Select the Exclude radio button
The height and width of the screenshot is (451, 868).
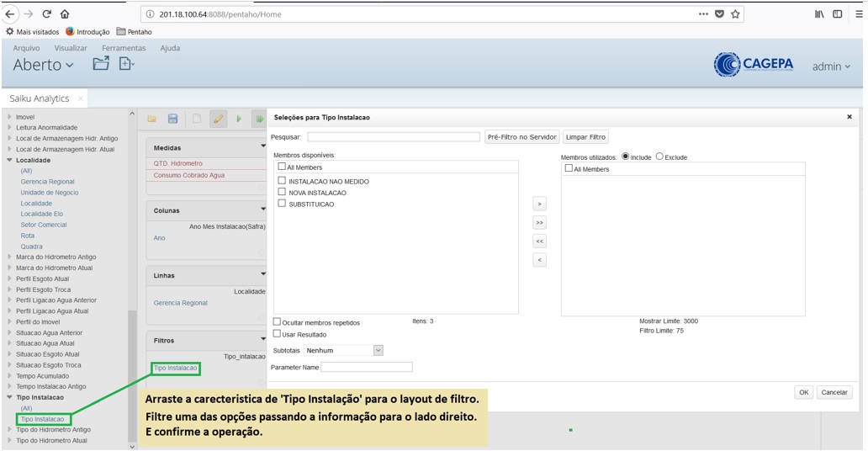[x=659, y=157]
